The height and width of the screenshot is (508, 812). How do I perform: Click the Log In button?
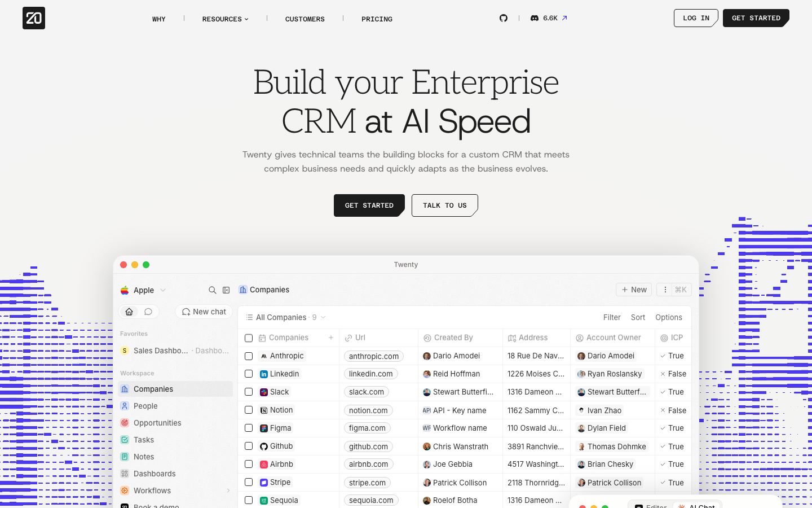[696, 18]
